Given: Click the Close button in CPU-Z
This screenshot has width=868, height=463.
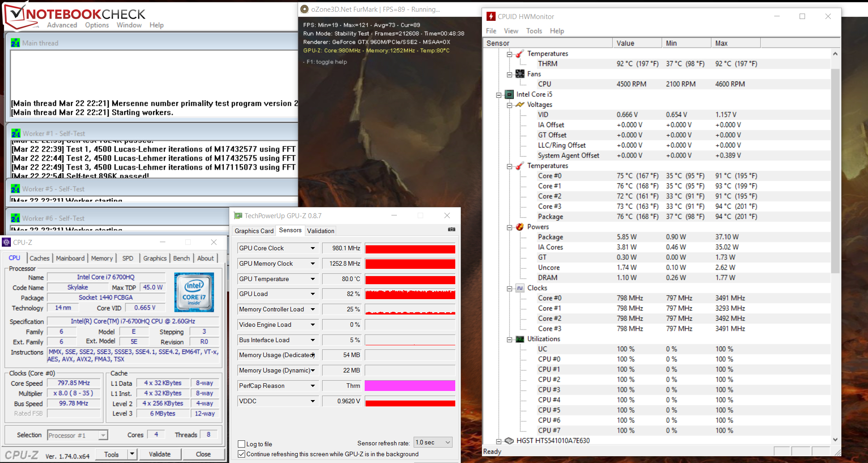Looking at the screenshot, I should 203,454.
